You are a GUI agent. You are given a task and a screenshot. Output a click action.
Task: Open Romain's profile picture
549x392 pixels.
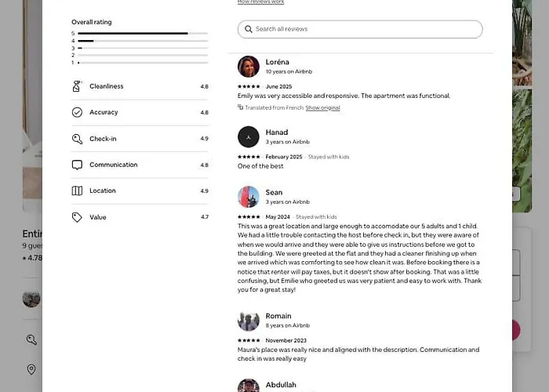pyautogui.click(x=249, y=320)
